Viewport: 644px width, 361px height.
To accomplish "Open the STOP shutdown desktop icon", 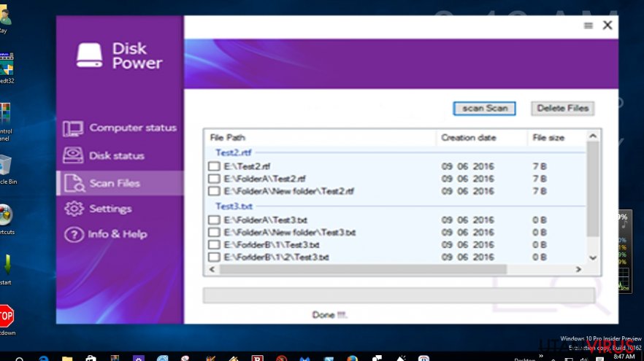I will (x=6, y=316).
